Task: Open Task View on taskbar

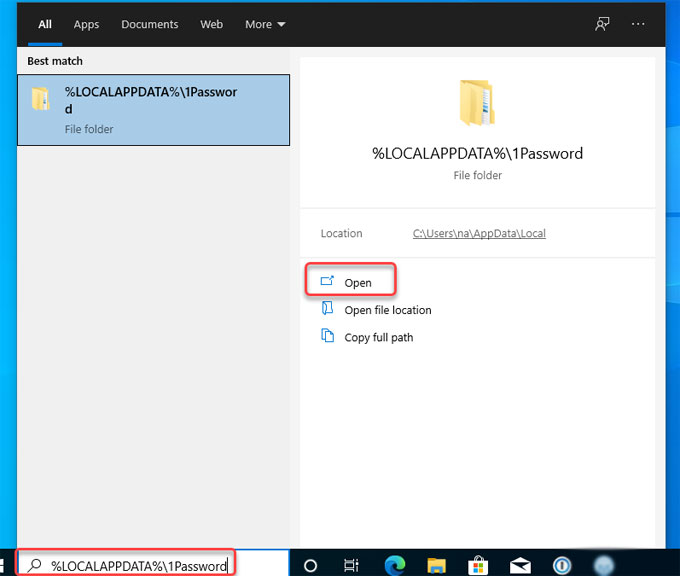Action: pos(351,566)
